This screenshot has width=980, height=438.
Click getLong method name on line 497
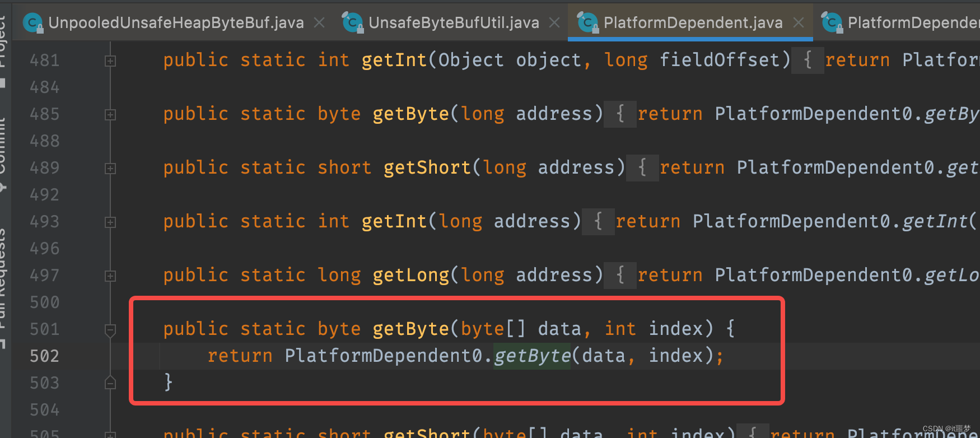411,275
